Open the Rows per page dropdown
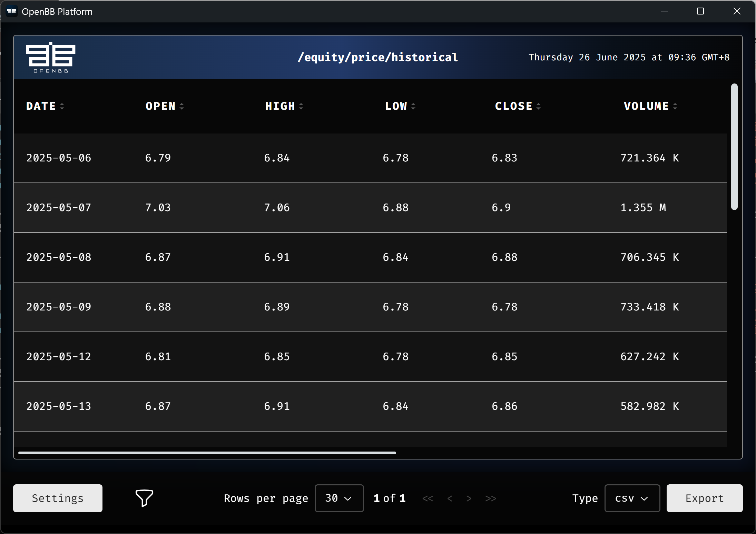 [x=339, y=498]
